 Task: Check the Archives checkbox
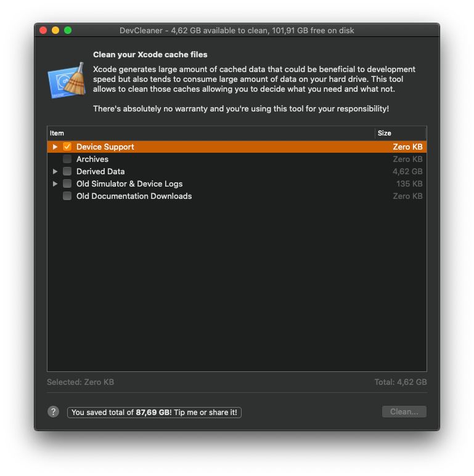tap(67, 159)
